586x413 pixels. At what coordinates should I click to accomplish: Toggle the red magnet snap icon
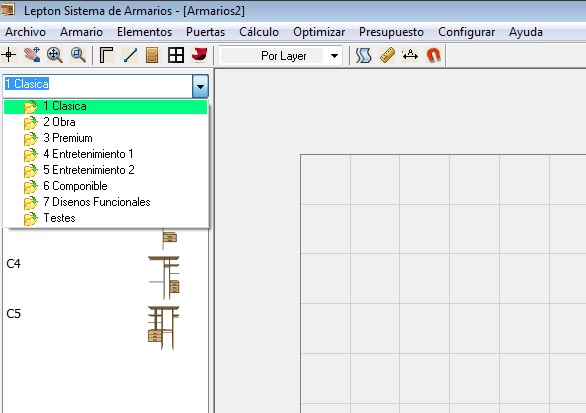[x=433, y=55]
